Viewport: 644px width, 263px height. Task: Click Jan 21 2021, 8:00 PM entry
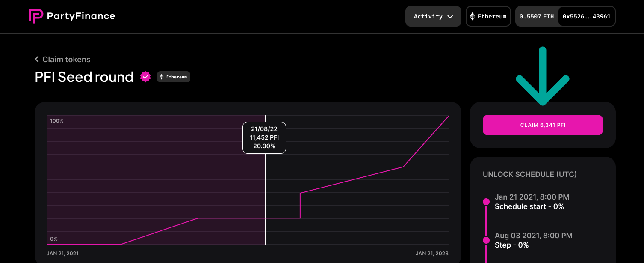[532, 197]
